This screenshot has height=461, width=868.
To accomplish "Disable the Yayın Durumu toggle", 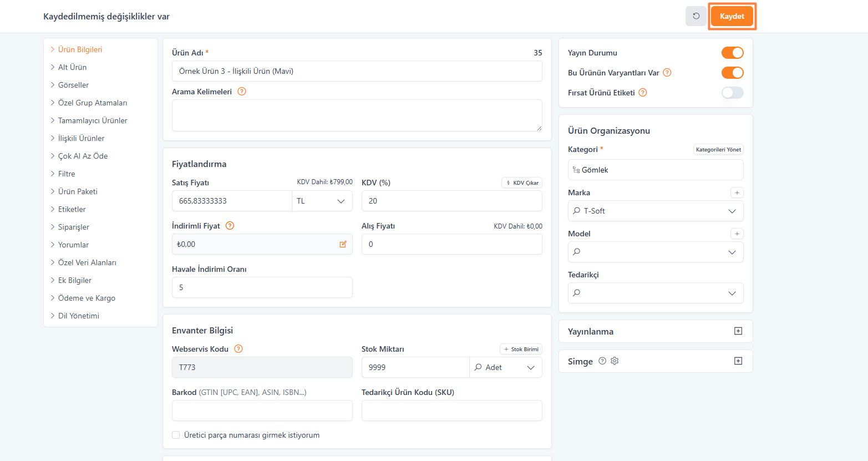I will tap(732, 53).
